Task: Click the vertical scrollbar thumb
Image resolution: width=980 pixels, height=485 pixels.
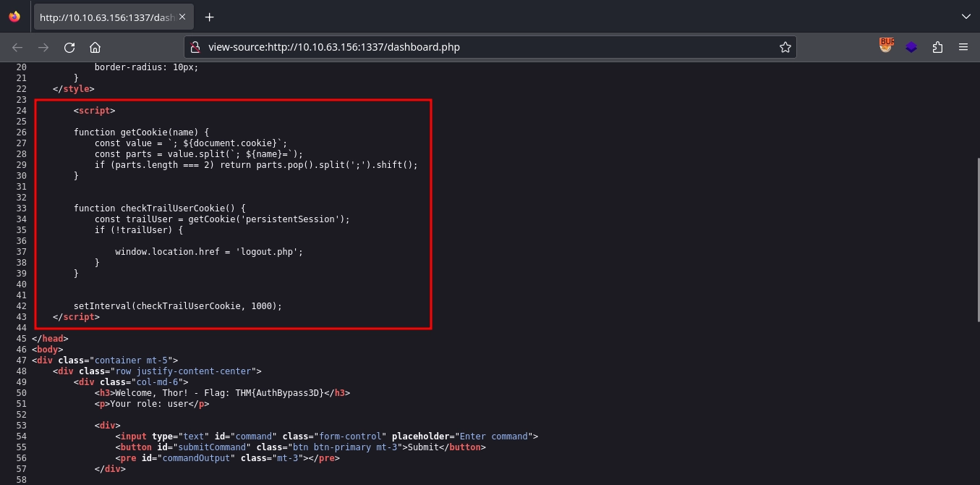Action: (976, 239)
